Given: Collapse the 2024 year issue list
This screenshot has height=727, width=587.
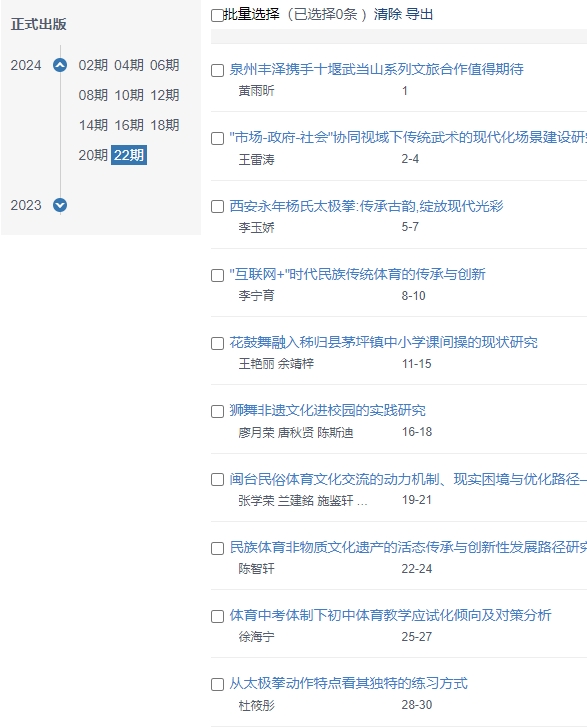Looking at the screenshot, I should coord(60,65).
